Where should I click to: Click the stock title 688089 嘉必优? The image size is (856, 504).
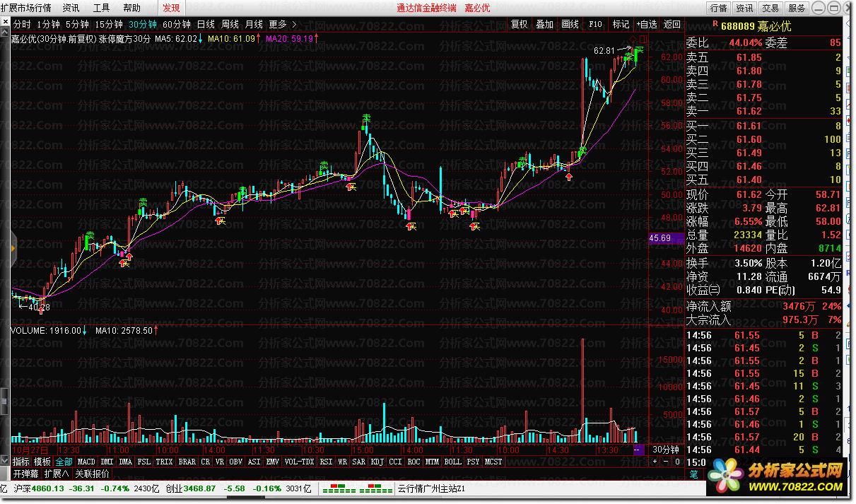coord(756,25)
